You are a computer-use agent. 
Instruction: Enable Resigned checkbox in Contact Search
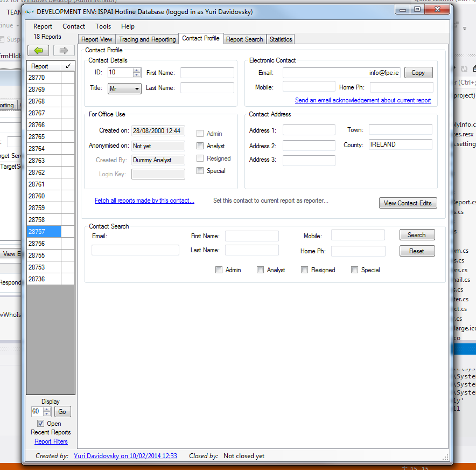304,270
